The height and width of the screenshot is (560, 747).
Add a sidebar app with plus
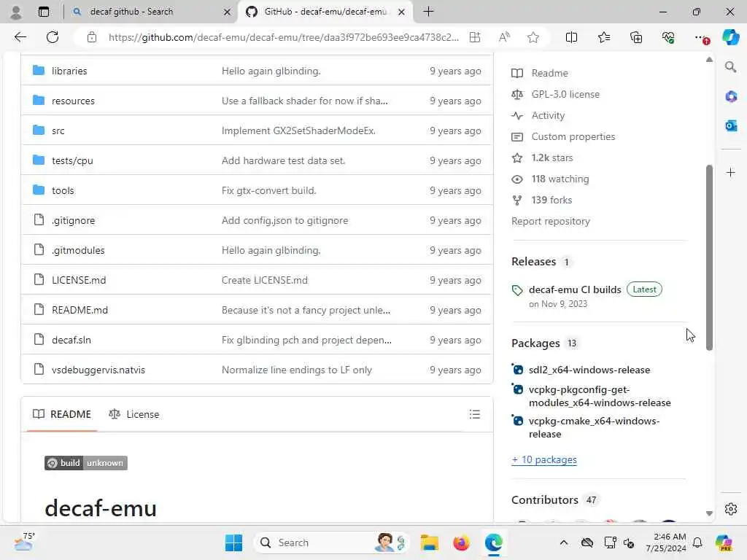coord(730,172)
